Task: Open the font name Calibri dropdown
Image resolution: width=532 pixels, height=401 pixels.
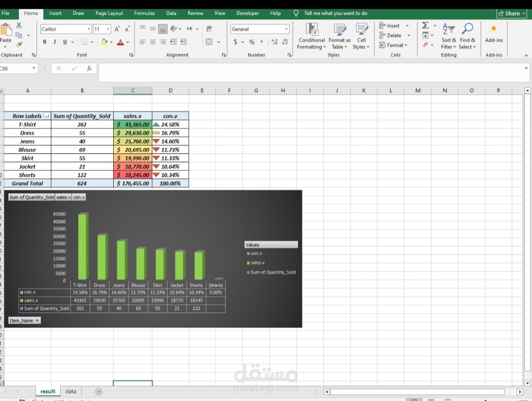Action: click(x=89, y=29)
